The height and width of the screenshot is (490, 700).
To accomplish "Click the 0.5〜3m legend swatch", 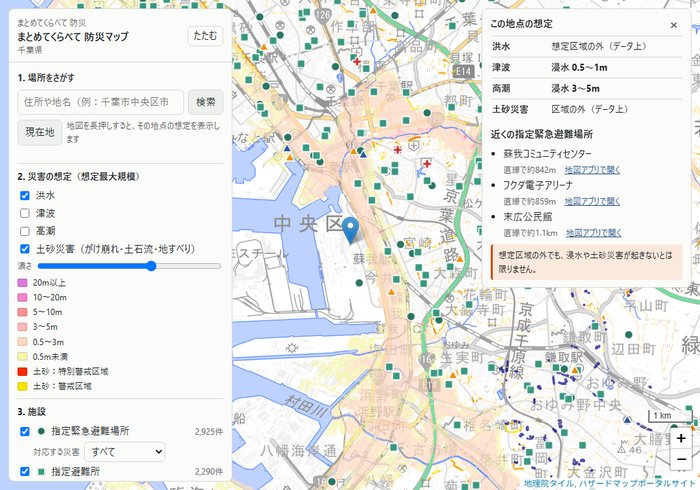I will [22, 342].
